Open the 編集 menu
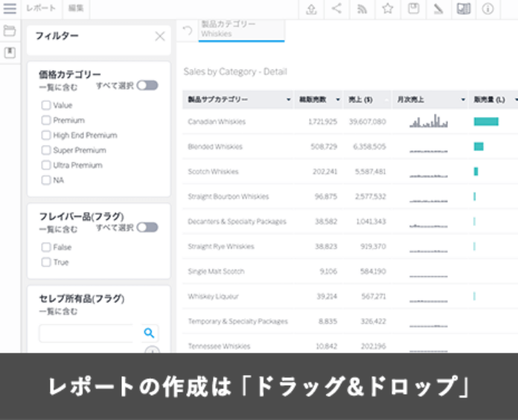This screenshot has height=420, width=518. click(76, 8)
